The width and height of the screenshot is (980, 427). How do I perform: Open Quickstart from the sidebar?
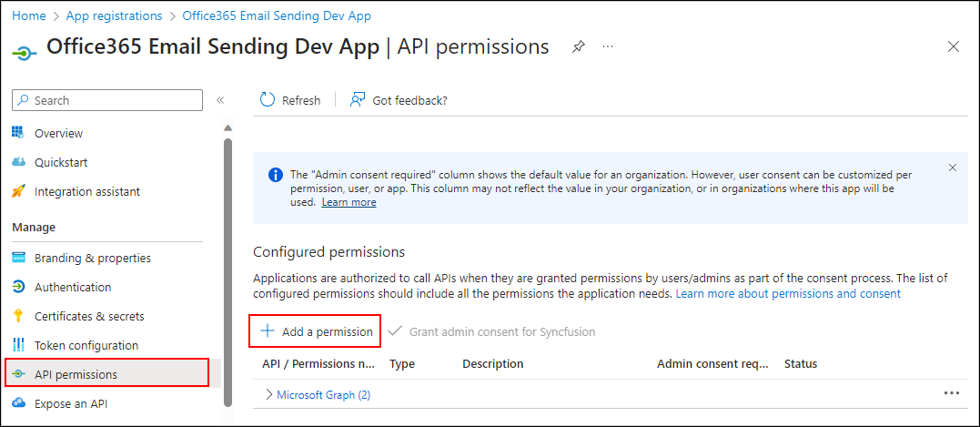click(x=61, y=162)
